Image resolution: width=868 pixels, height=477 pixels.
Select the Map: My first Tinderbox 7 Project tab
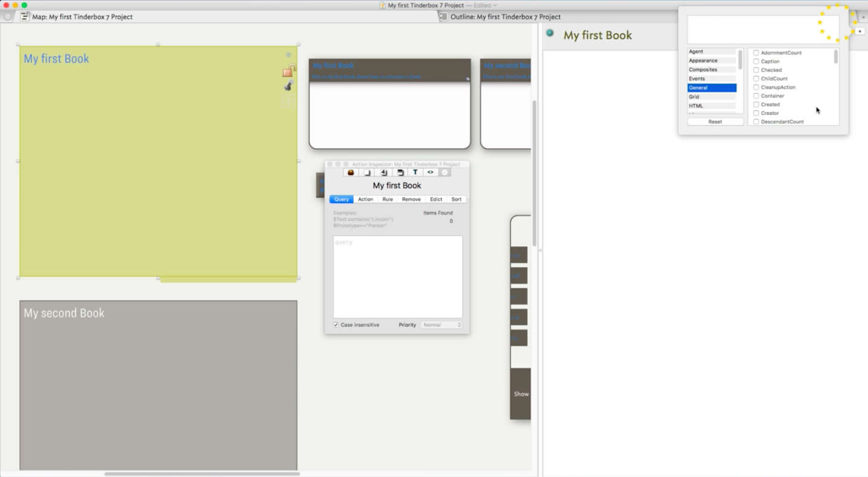tap(82, 17)
